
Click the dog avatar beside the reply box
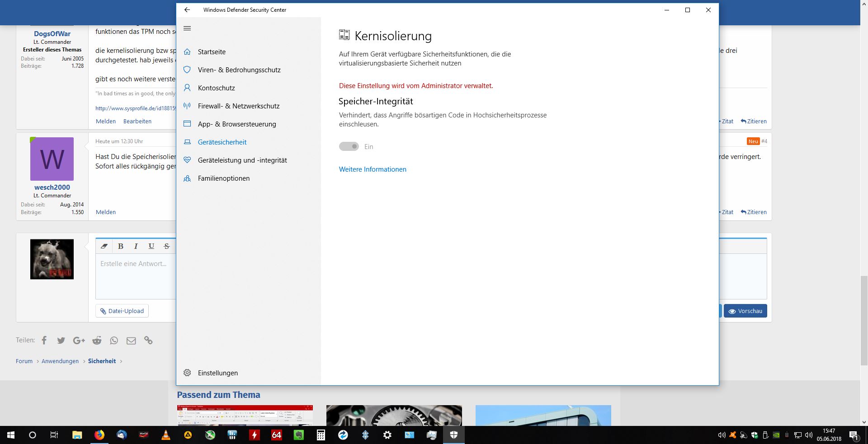coord(52,259)
